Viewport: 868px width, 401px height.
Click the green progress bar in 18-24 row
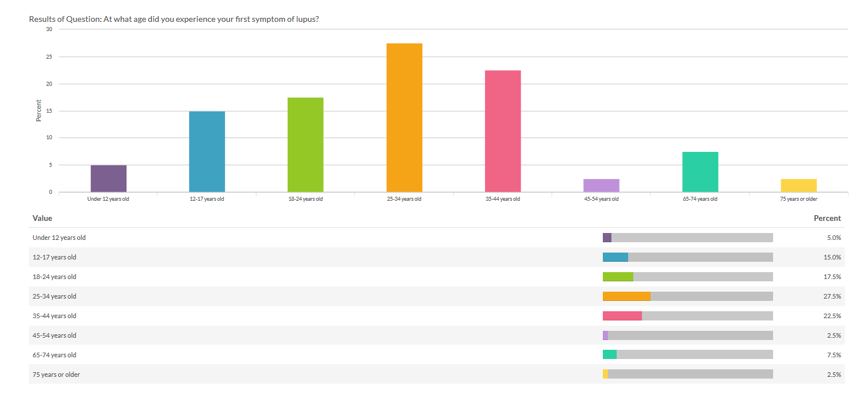(618, 277)
